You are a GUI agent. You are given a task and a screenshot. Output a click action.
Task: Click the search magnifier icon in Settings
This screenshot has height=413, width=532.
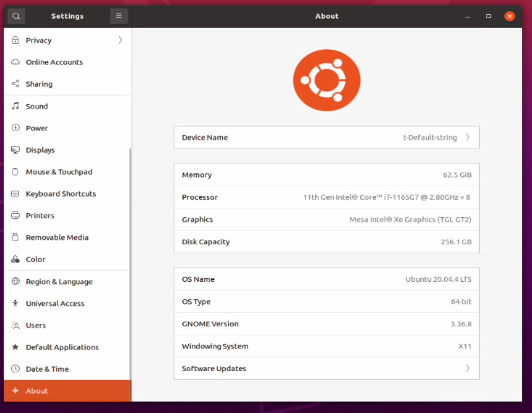point(16,16)
